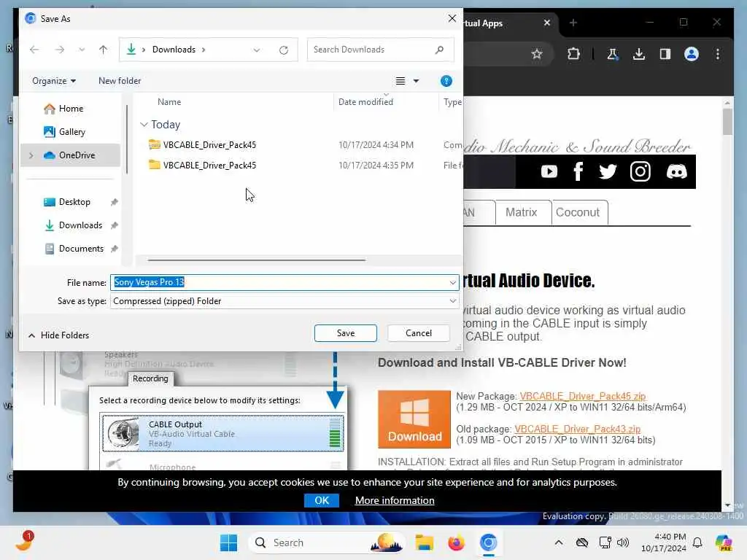
Task: Open the File name dropdown arrow
Action: coord(452,283)
